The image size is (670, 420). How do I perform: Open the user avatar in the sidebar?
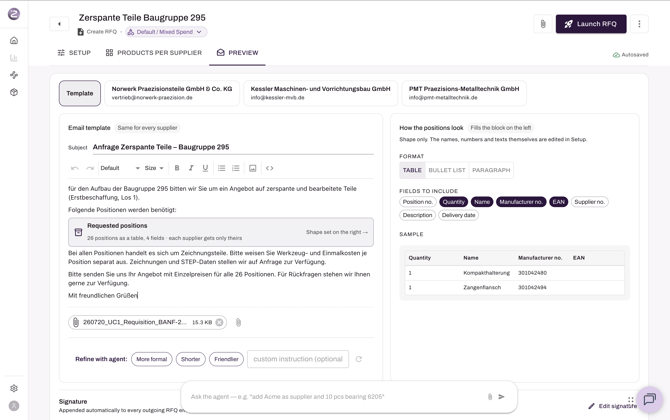point(14,406)
